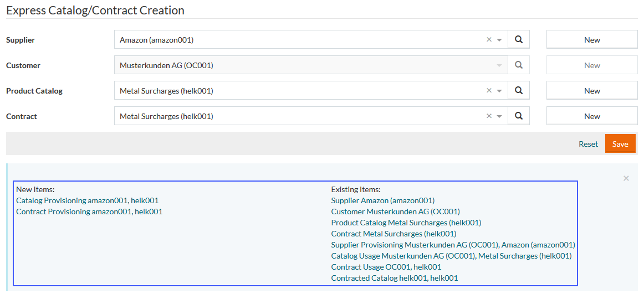644x294 pixels.
Task: Open the Supplier Amazon (amazon001) existing item
Action: coord(382,200)
